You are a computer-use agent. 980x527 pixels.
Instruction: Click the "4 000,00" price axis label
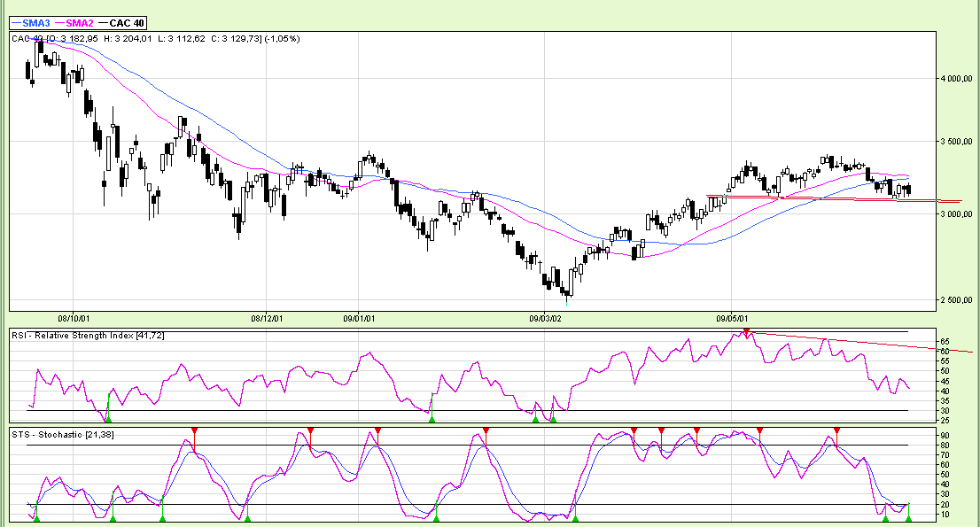tap(956, 79)
